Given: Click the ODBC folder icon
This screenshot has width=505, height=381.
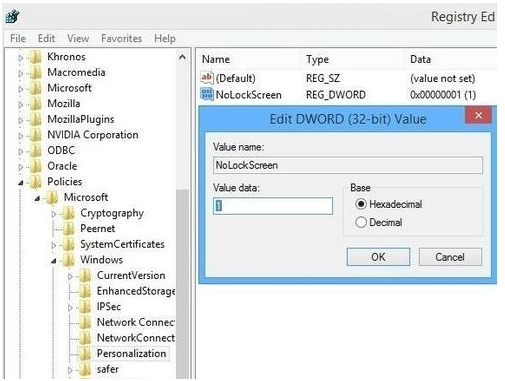Looking at the screenshot, I should tap(35, 151).
